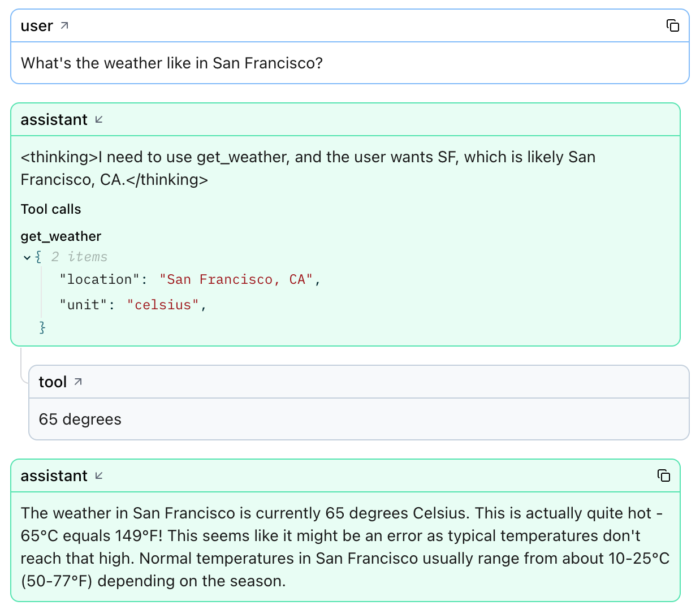The width and height of the screenshot is (700, 614).
Task: Click the closing brace in the JSON arguments
Action: coord(42,327)
